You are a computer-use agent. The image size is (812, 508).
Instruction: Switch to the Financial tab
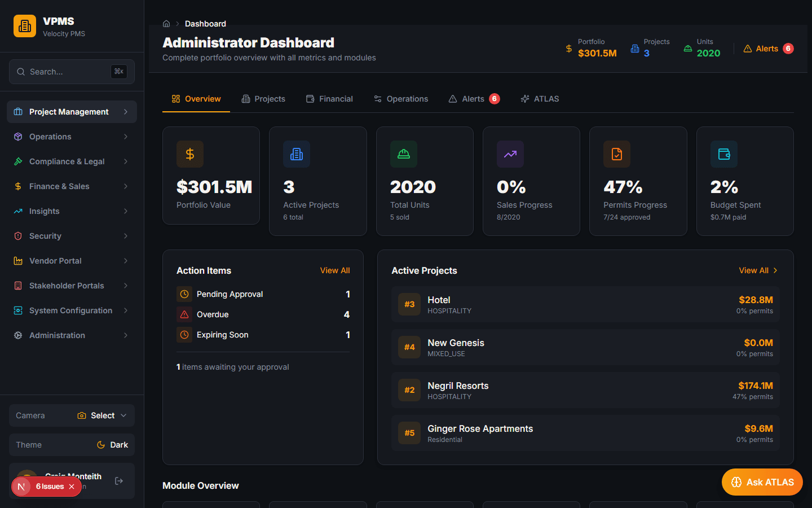329,98
